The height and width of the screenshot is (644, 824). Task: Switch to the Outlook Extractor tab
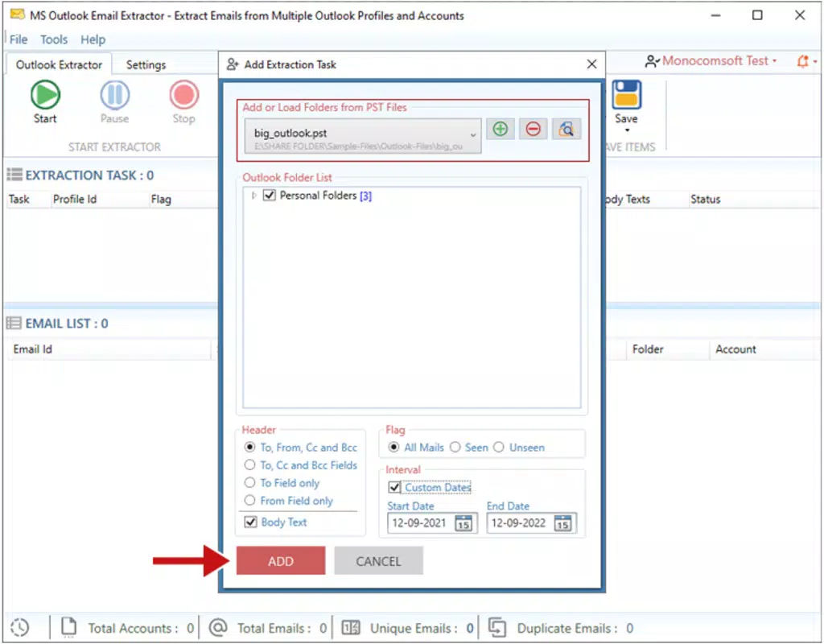point(59,64)
